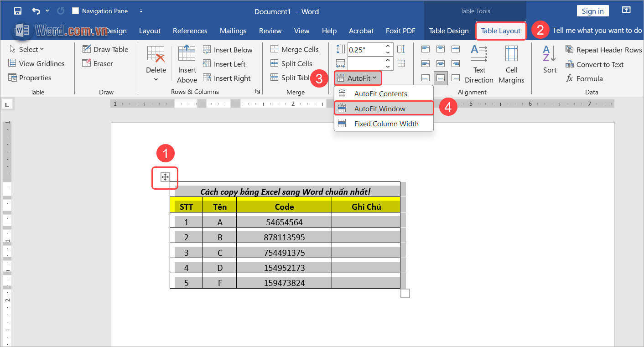Choose AutoFit Contents from the menu

pyautogui.click(x=384, y=93)
